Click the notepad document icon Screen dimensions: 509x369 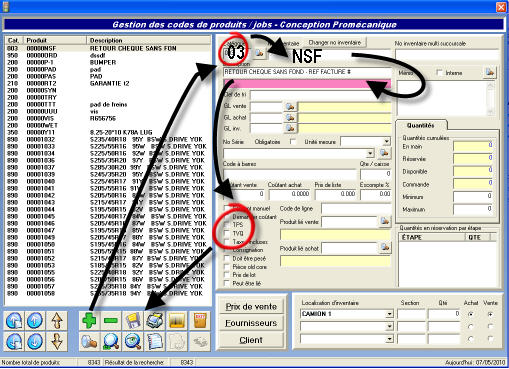point(155,341)
